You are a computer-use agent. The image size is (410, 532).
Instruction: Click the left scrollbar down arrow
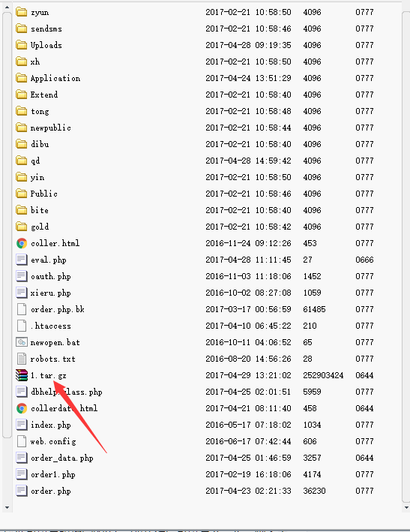[x=7, y=508]
